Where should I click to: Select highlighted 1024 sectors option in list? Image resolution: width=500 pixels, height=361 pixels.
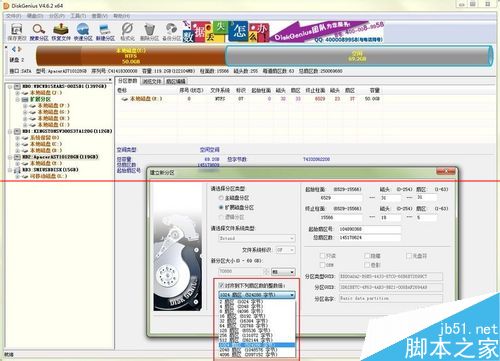(257, 345)
